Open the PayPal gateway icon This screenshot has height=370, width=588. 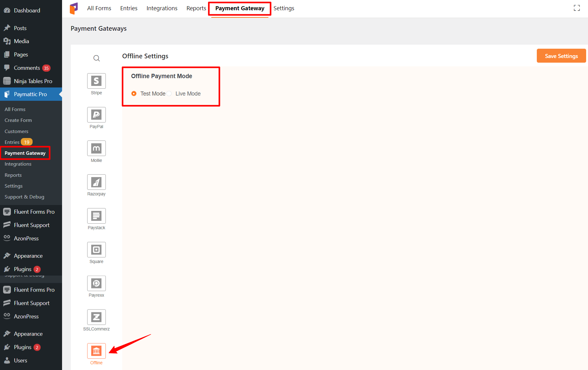coord(96,115)
